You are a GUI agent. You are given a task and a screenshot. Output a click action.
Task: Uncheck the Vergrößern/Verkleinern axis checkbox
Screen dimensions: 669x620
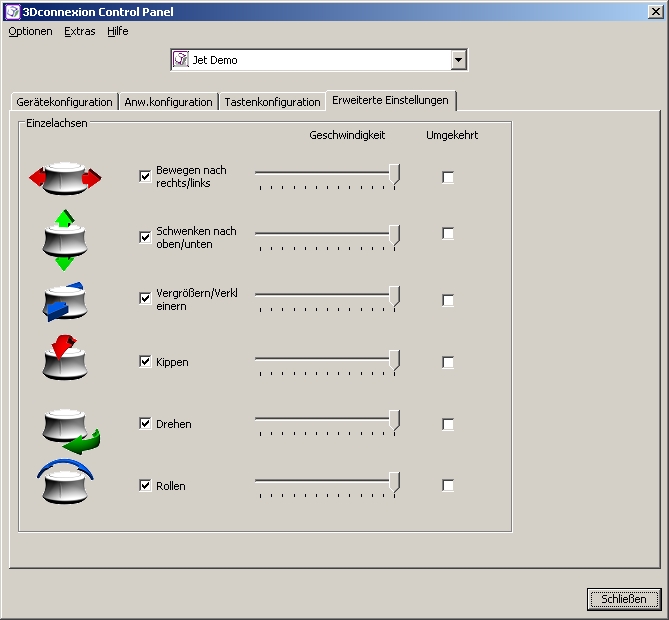(x=145, y=298)
